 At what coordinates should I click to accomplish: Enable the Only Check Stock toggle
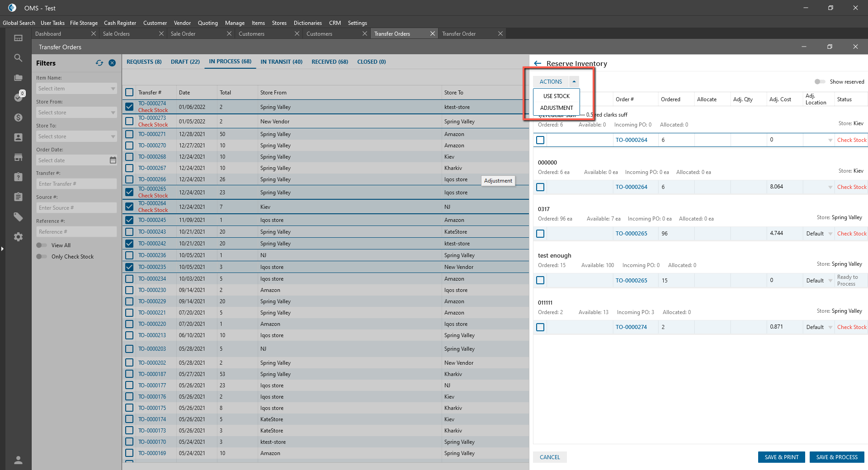pos(42,257)
